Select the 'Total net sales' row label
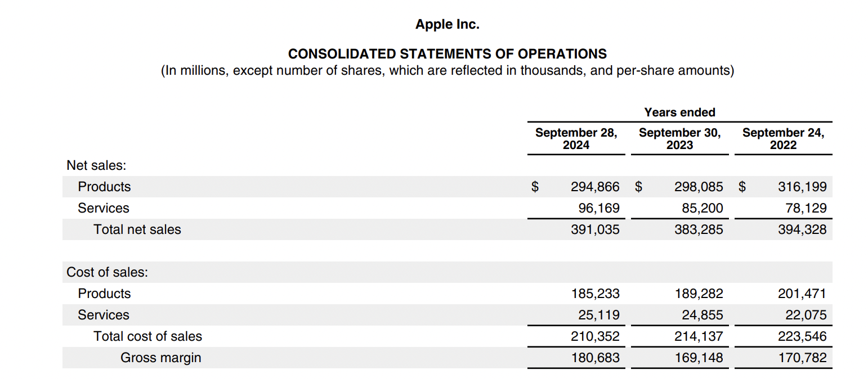Image resolution: width=868 pixels, height=379 pixels. [x=137, y=229]
